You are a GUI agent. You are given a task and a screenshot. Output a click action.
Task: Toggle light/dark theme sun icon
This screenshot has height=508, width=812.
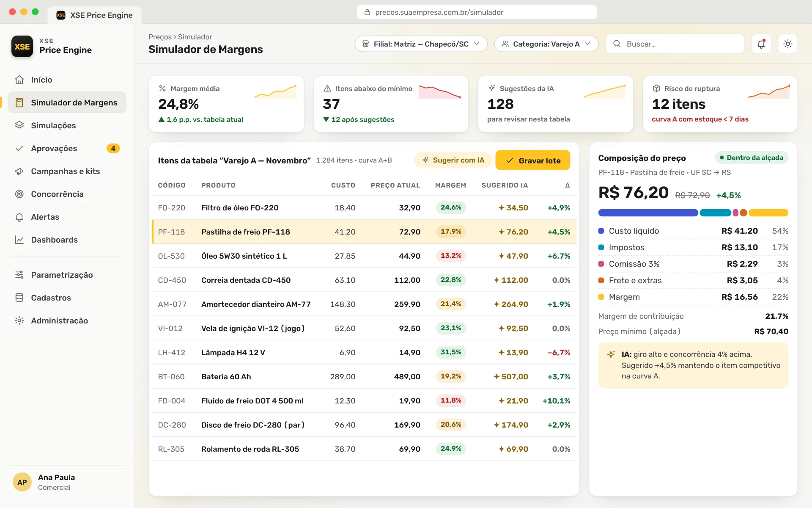tap(787, 44)
